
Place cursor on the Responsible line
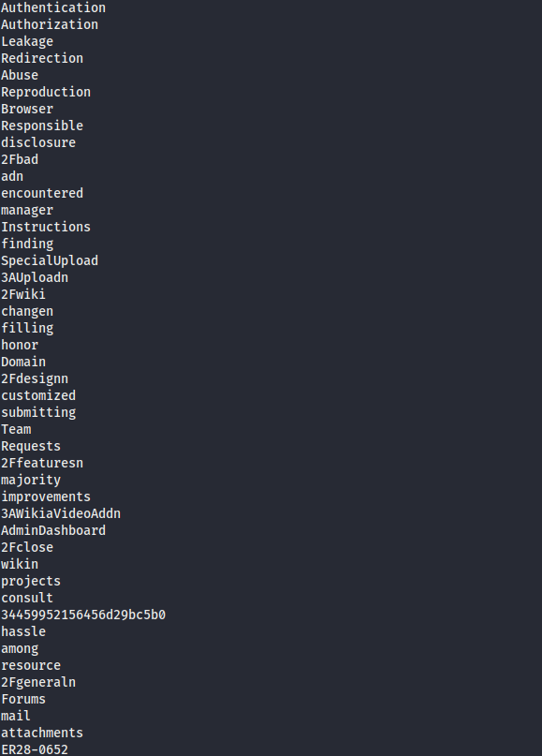[x=42, y=126]
